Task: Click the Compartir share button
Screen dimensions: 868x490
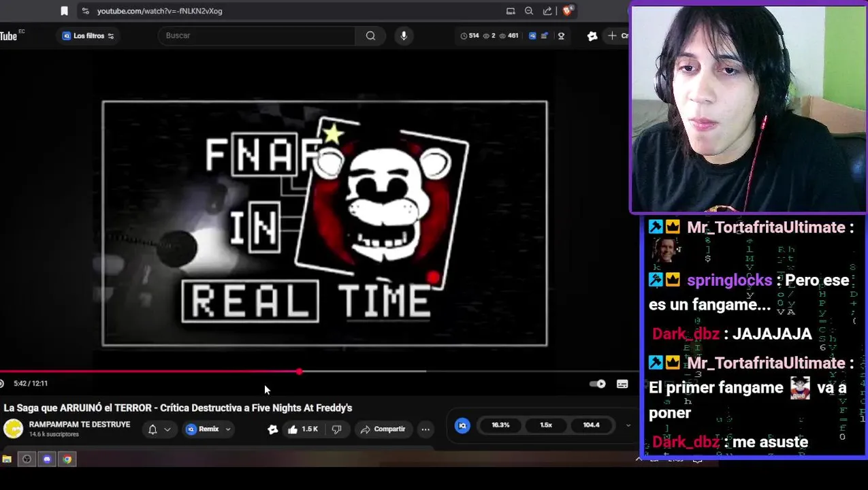Action: 383,429
